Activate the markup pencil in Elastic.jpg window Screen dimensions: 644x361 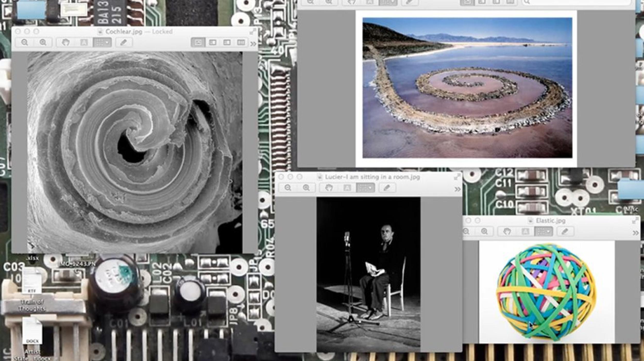point(565,232)
